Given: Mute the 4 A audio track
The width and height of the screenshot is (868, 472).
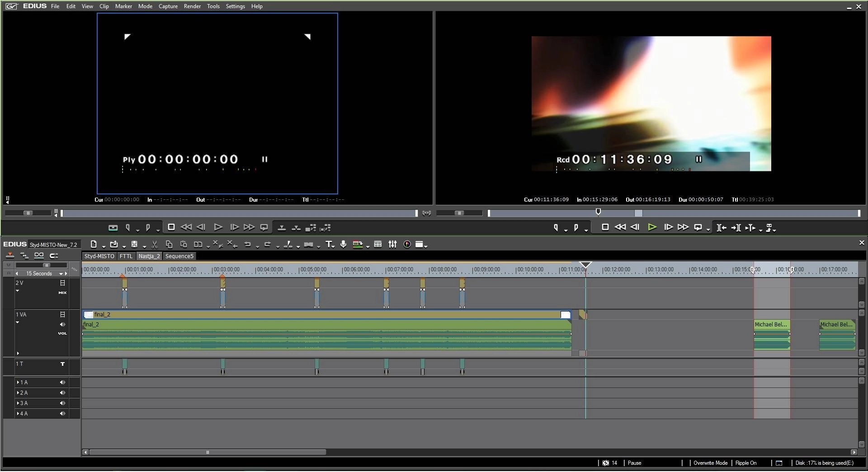Looking at the screenshot, I should point(62,413).
